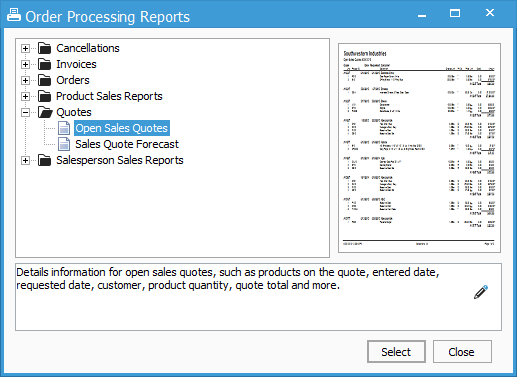The image size is (517, 377).
Task: Click the Invoices folder icon
Action: coord(44,64)
